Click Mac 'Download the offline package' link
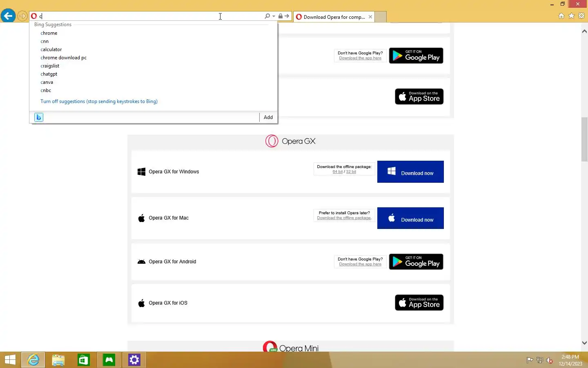 coord(344,218)
